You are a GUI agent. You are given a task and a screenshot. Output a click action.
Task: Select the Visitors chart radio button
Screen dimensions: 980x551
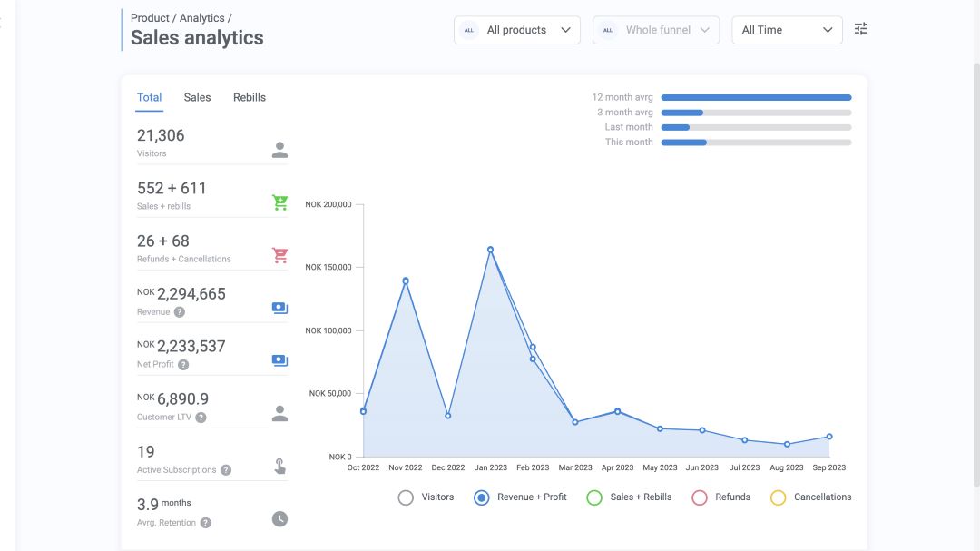pyautogui.click(x=406, y=497)
